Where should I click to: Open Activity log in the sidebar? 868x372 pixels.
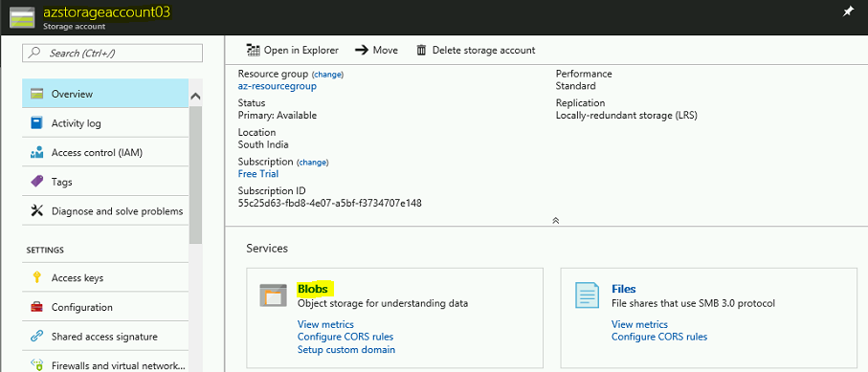coord(105,123)
